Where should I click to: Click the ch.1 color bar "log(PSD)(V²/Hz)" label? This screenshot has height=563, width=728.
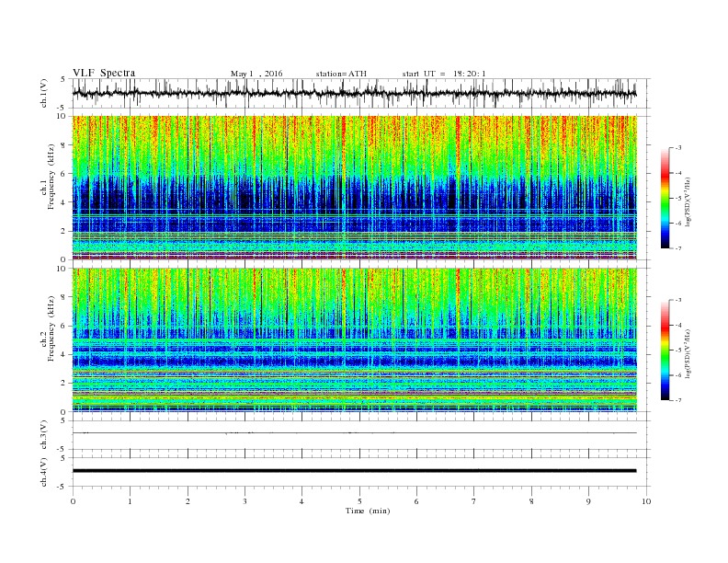coord(688,201)
